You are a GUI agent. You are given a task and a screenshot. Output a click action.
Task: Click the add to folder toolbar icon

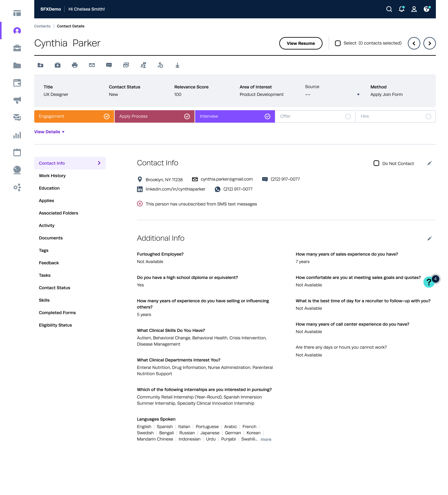[40, 65]
